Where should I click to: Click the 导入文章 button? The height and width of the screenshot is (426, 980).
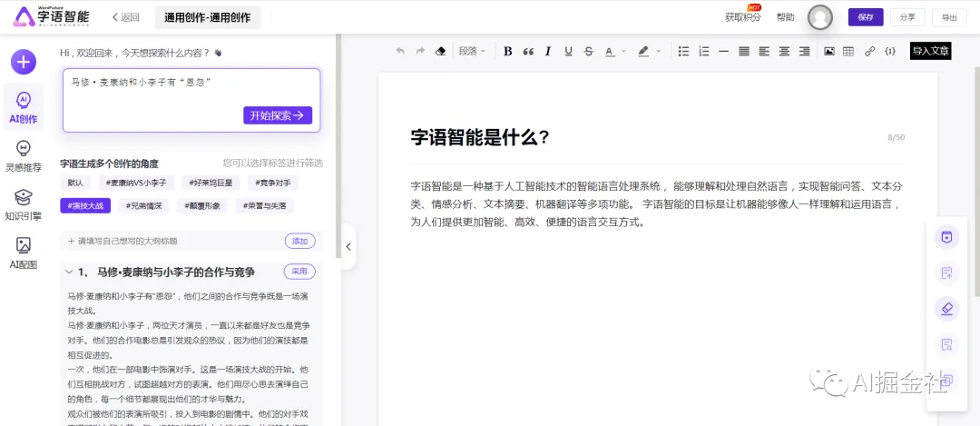(931, 51)
